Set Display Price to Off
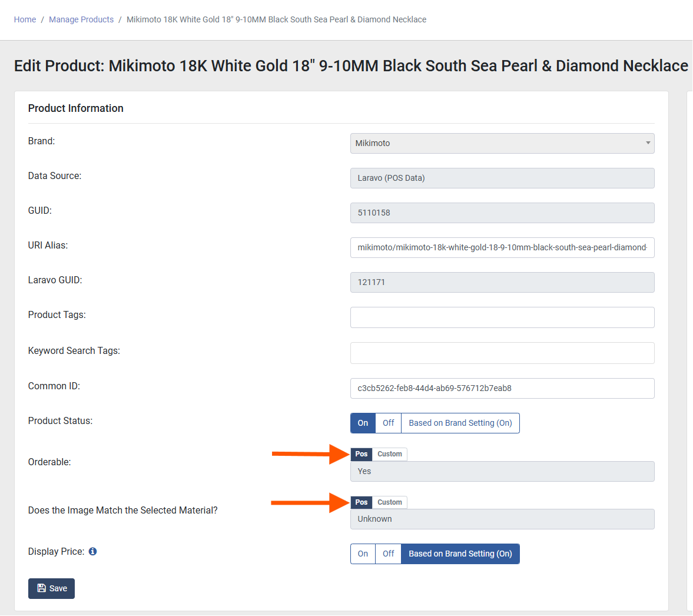This screenshot has width=693, height=616. (389, 554)
